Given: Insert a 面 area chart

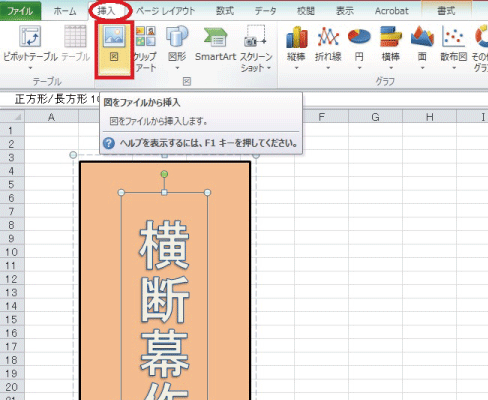Looking at the screenshot, I should (422, 43).
